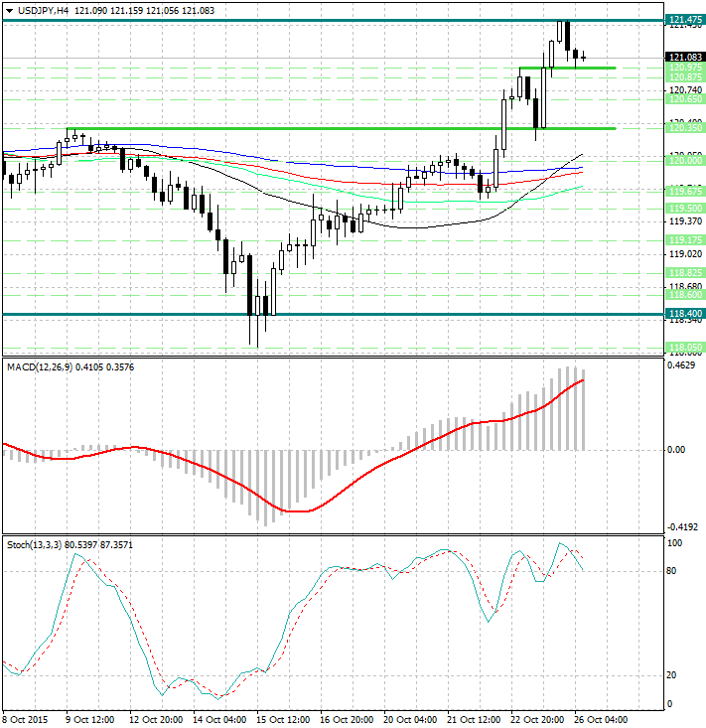Image resolution: width=706 pixels, height=728 pixels.
Task: Click the 119.020 price scale value
Action: click(685, 254)
